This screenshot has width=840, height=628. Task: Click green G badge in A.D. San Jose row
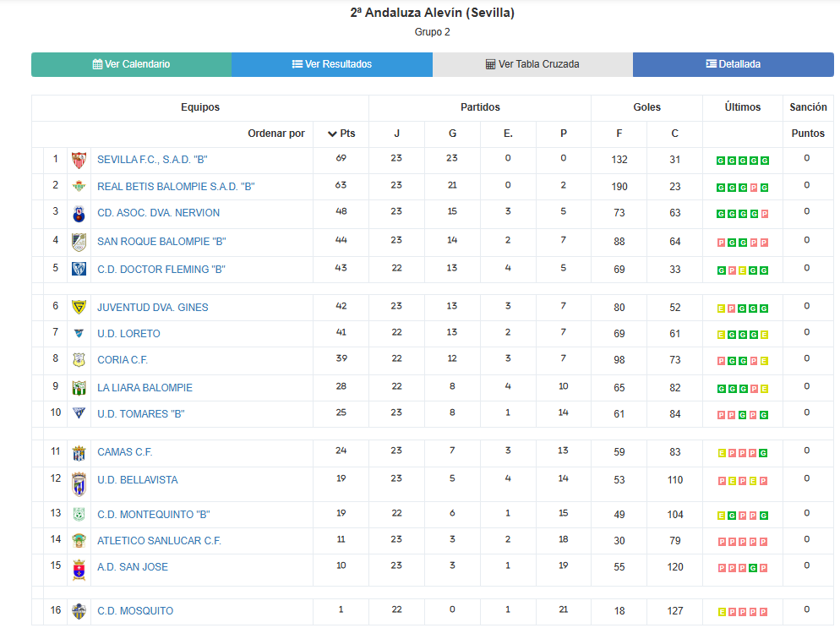[x=753, y=568]
